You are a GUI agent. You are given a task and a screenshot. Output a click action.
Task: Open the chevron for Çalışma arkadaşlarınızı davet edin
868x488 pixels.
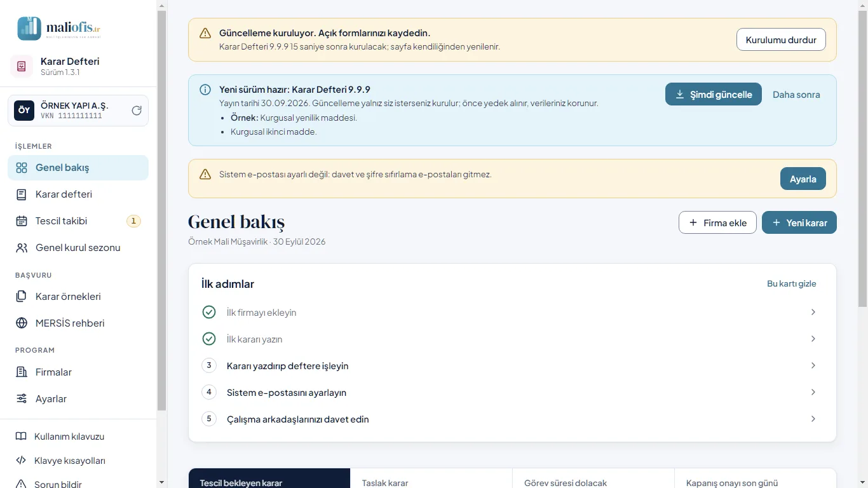[x=813, y=419]
